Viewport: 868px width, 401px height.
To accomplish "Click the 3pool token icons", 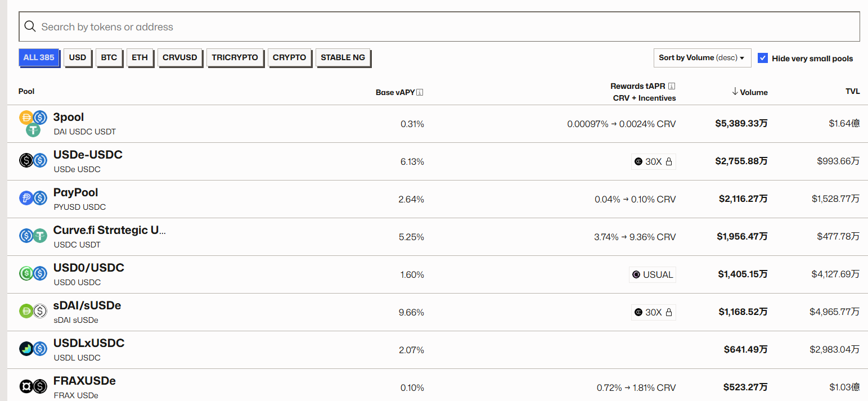I will point(33,123).
